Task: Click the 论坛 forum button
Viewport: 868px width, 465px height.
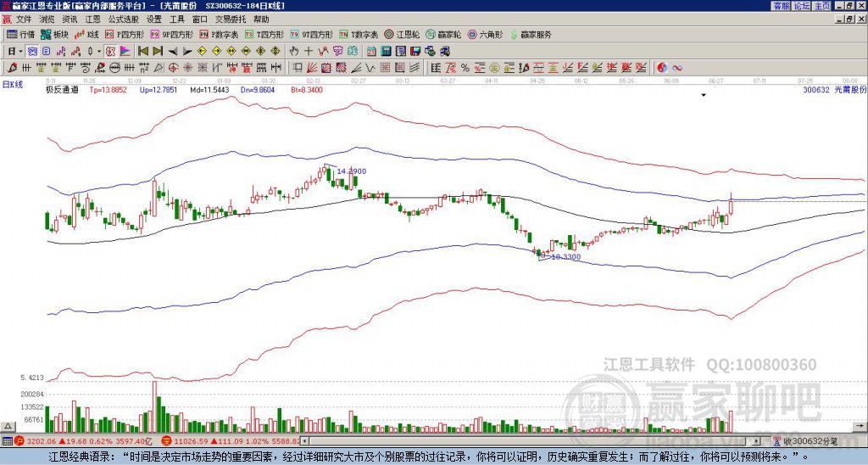Action: click(801, 6)
